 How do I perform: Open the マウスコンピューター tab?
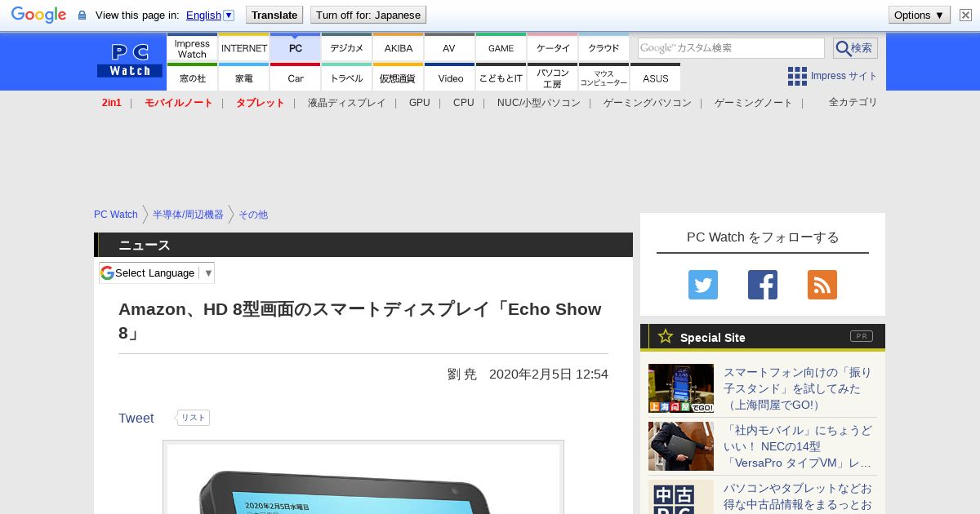click(x=604, y=78)
